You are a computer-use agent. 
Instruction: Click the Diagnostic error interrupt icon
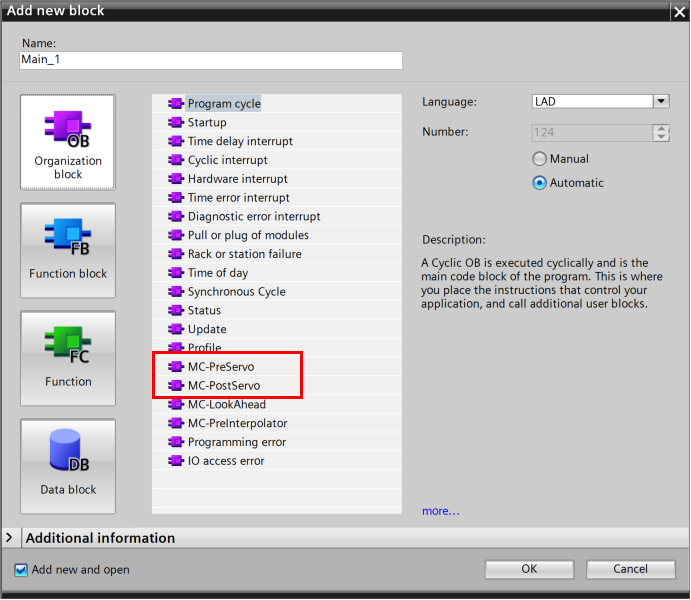pyautogui.click(x=176, y=216)
